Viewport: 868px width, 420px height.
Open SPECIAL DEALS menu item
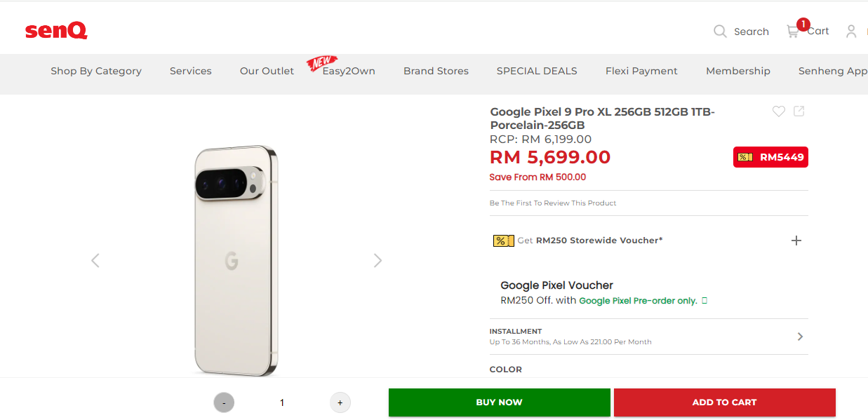(537, 71)
